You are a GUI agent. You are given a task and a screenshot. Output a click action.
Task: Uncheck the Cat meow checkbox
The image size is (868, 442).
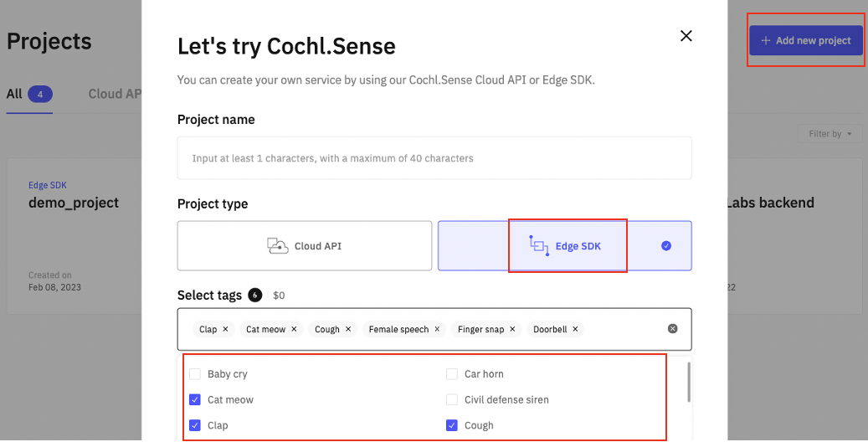(195, 399)
